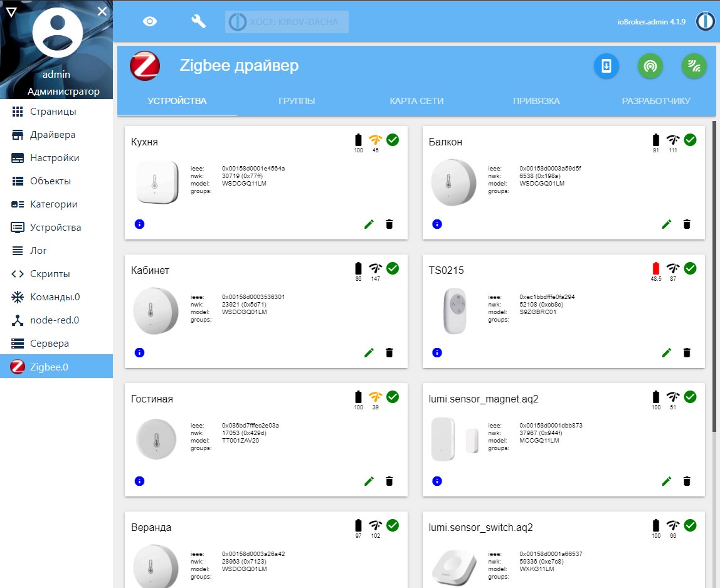Delete lumi.sensor_magnet.aq2 with trash icon
The image size is (720, 588).
(x=687, y=481)
